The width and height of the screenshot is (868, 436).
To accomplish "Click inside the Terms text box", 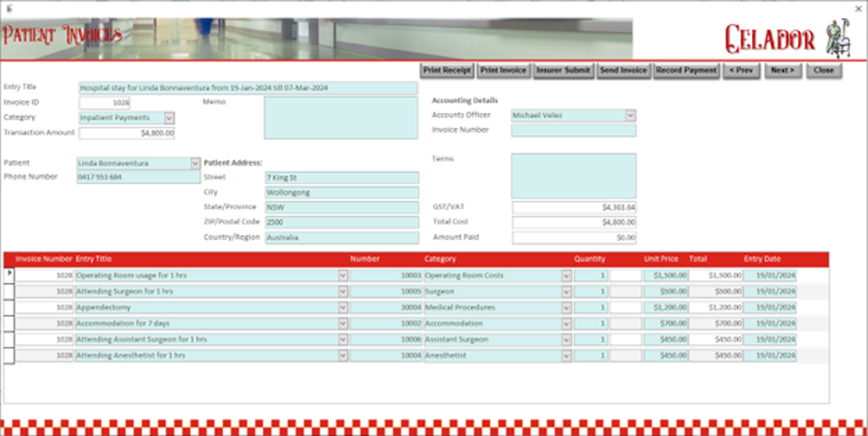I will (x=574, y=177).
